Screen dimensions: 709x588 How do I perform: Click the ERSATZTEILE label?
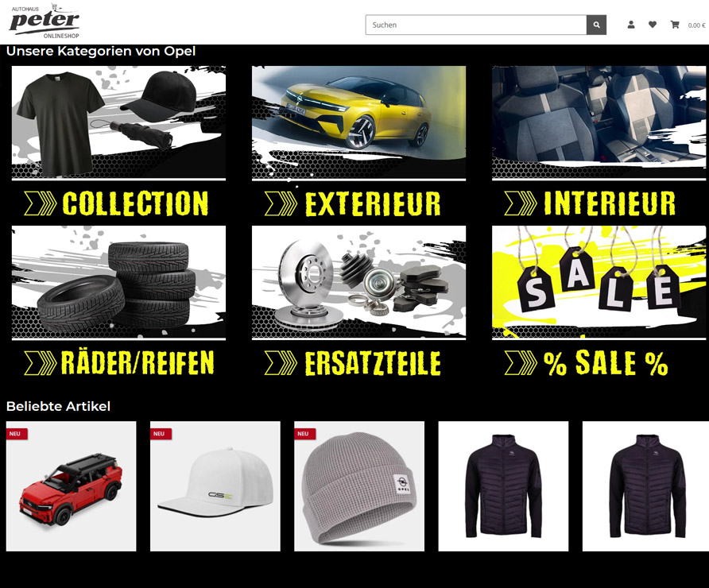click(x=373, y=363)
